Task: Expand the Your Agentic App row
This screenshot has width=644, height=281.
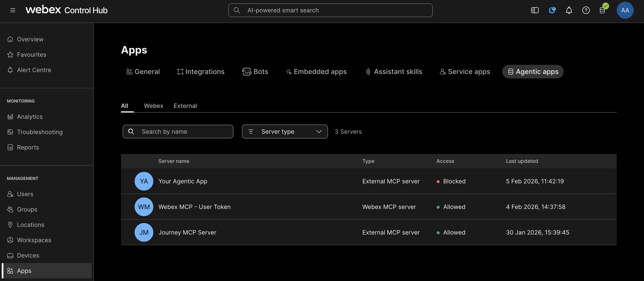Action: click(x=183, y=181)
